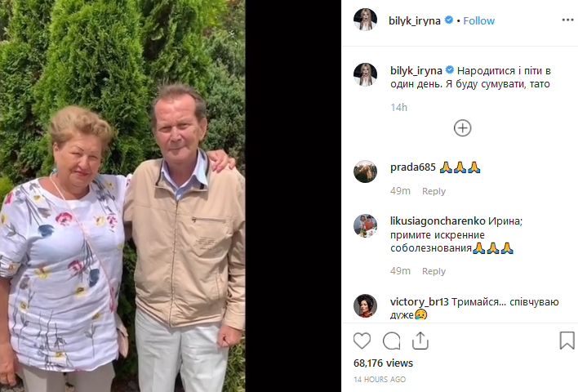The image size is (578, 392).
Task: Open the bilyk_iryna username in the header
Action: (x=415, y=21)
